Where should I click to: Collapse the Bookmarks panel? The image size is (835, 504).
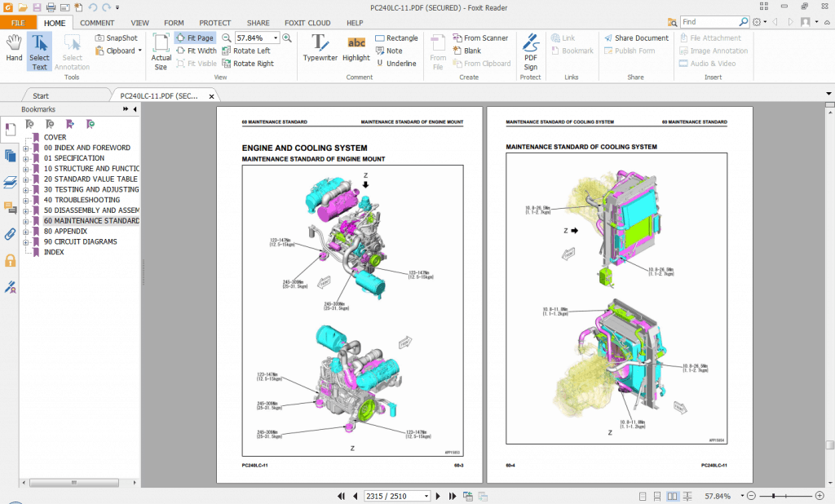click(135, 109)
